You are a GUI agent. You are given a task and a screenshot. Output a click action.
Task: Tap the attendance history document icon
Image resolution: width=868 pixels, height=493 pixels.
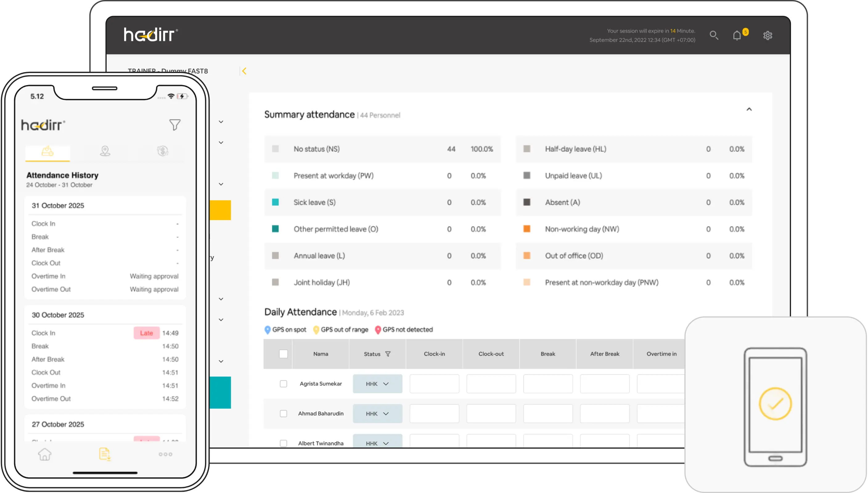coord(105,454)
